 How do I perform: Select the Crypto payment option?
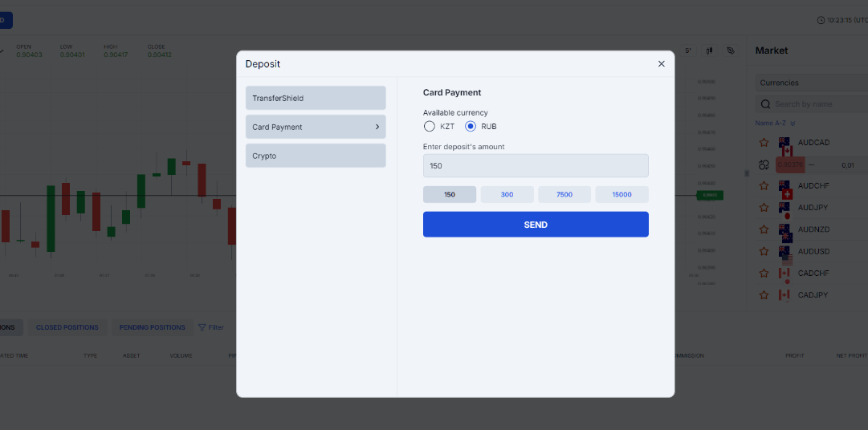[x=316, y=156]
